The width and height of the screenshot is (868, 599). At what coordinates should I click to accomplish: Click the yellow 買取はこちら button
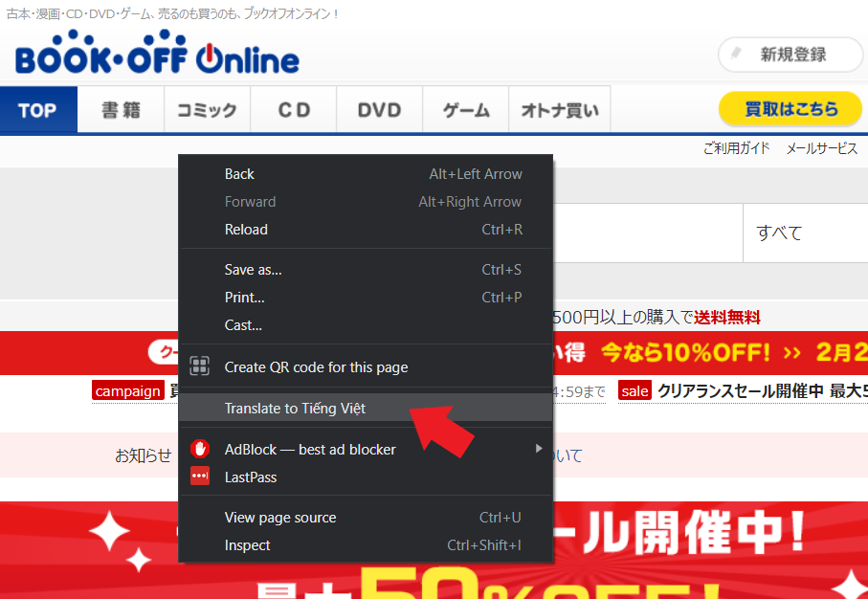(x=790, y=108)
